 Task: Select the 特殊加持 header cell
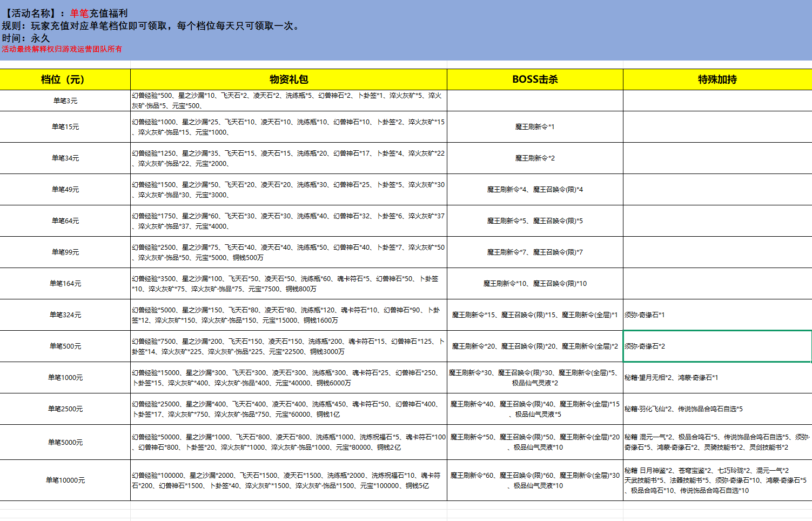click(717, 79)
